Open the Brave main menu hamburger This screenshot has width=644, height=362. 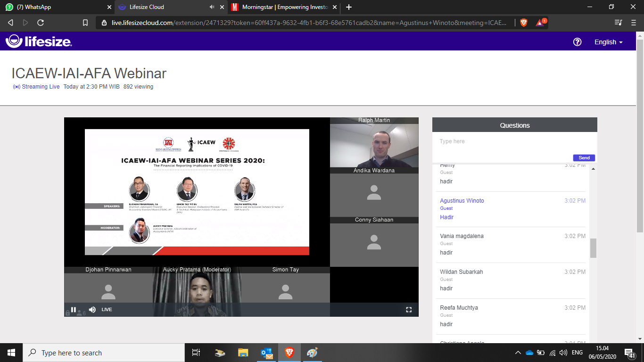click(x=633, y=23)
